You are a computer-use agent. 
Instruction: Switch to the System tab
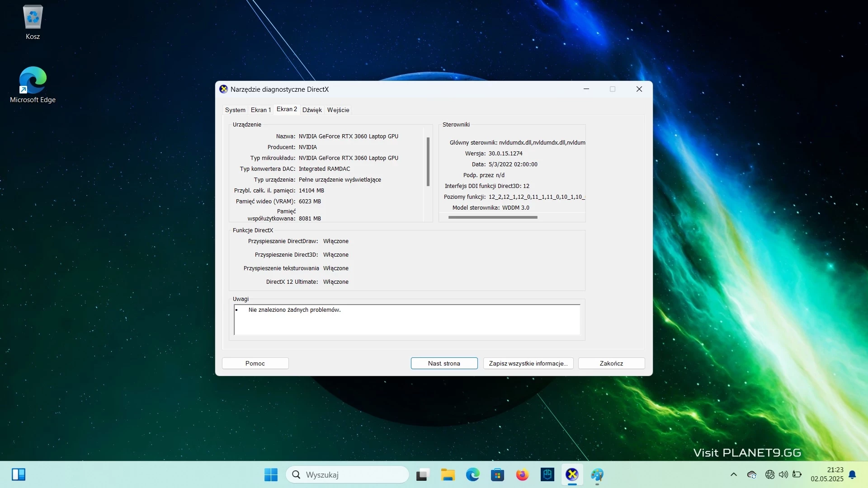tap(235, 110)
